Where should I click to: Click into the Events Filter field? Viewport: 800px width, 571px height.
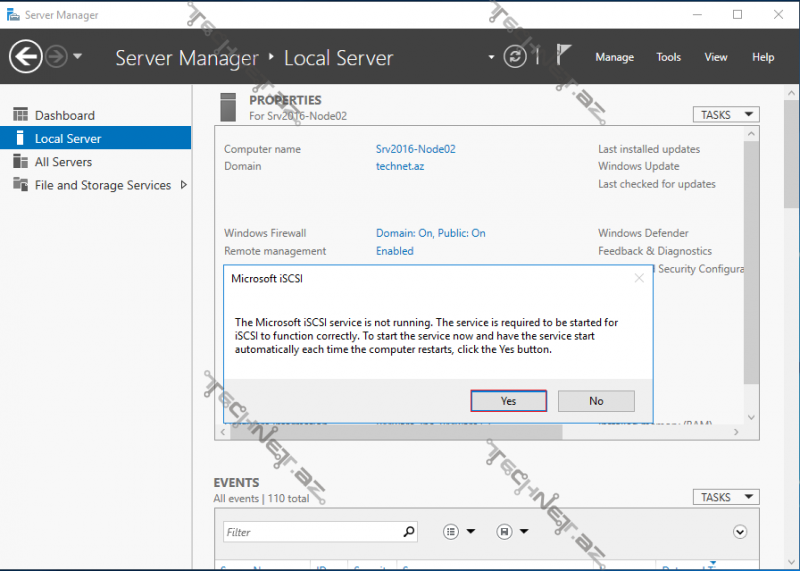[310, 532]
